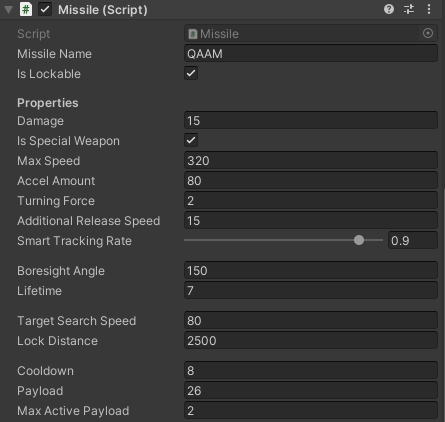Image resolution: width=445 pixels, height=422 pixels.
Task: Collapse the Missile (Script) component foldout
Action: [x=9, y=10]
